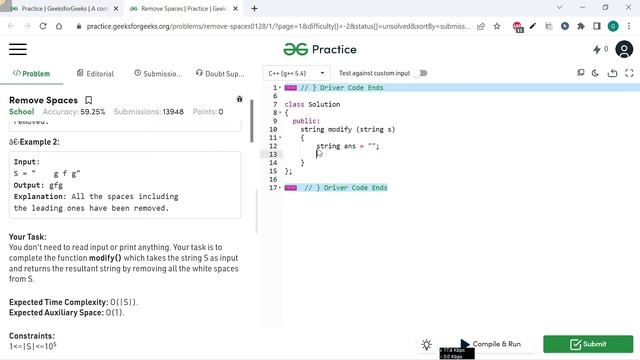Open Chrome profile G avatar
This screenshot has width=640, height=360.
613,26
